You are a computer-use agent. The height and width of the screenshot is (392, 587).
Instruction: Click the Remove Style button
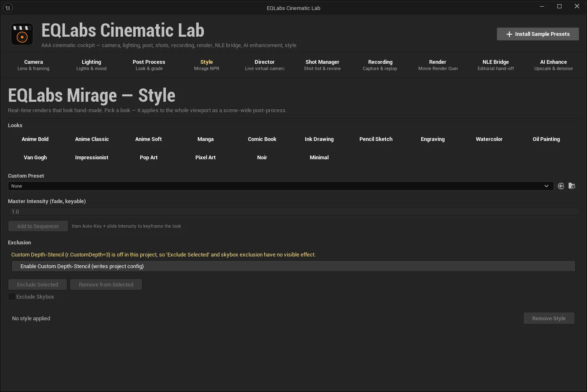click(549, 318)
